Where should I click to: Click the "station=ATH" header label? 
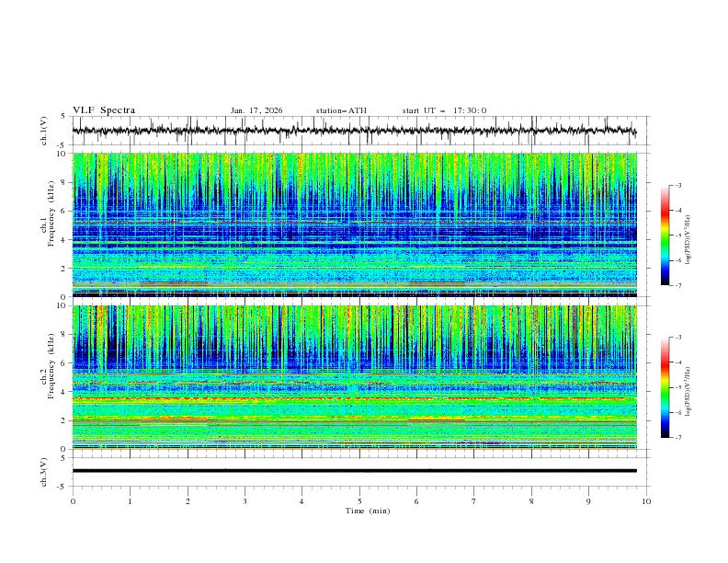pos(341,110)
